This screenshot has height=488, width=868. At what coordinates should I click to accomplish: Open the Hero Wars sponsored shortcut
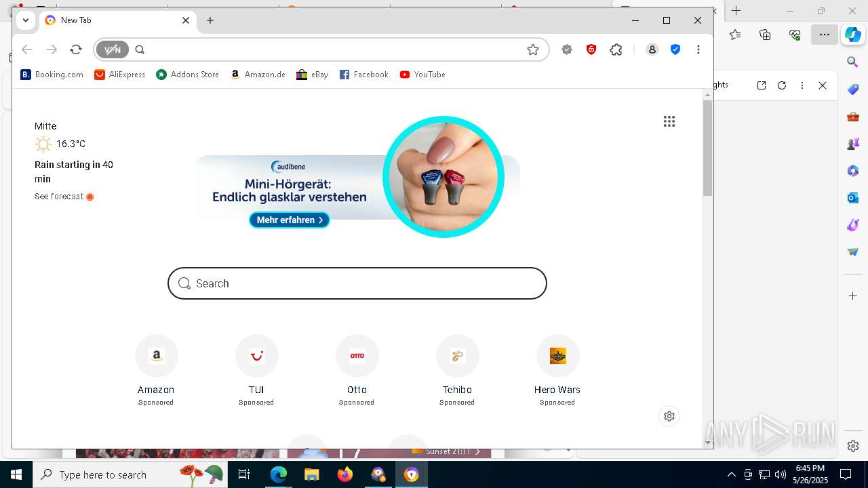click(557, 370)
